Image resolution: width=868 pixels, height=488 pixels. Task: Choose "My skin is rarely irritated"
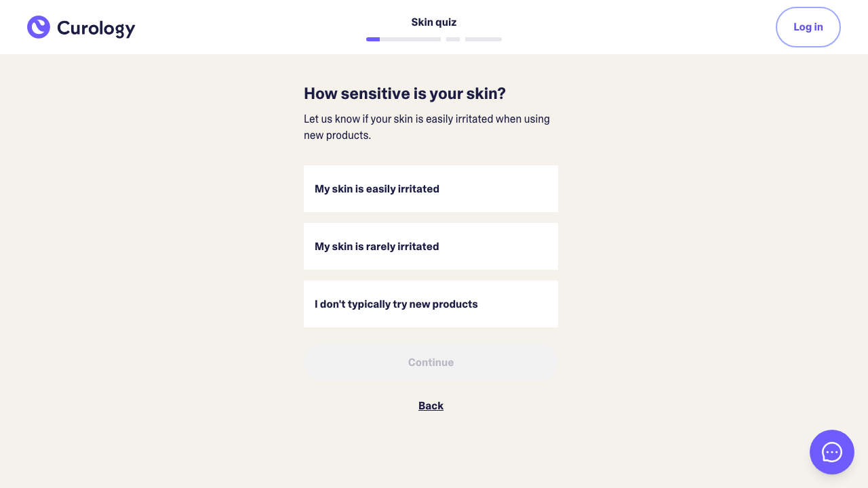point(431,247)
